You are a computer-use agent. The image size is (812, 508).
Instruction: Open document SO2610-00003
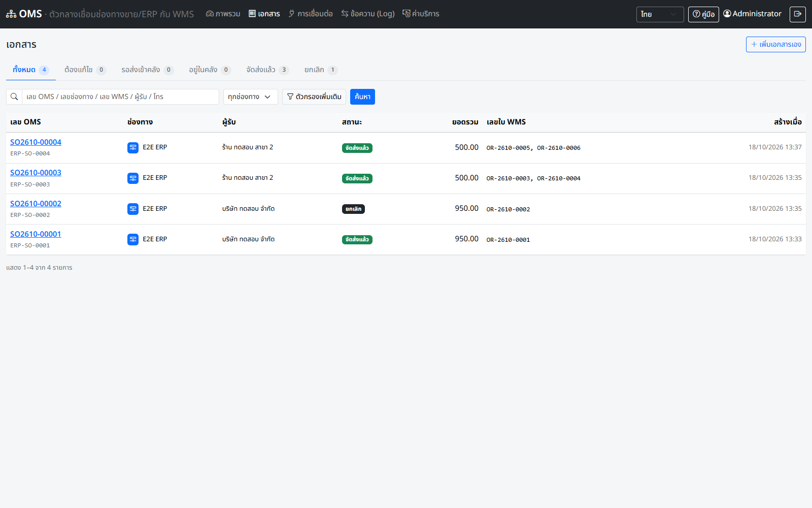click(x=36, y=173)
